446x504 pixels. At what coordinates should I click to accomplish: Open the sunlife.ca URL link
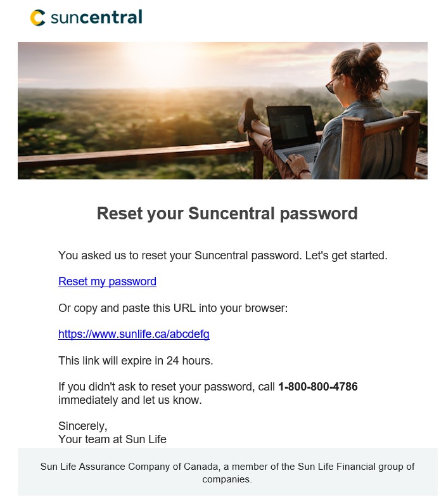click(x=134, y=334)
